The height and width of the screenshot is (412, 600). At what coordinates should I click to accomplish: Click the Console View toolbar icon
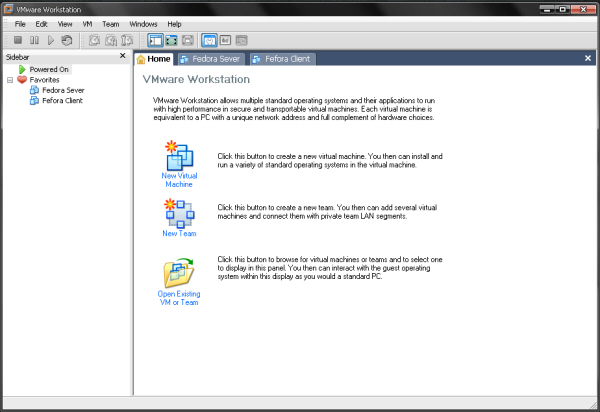tap(241, 40)
